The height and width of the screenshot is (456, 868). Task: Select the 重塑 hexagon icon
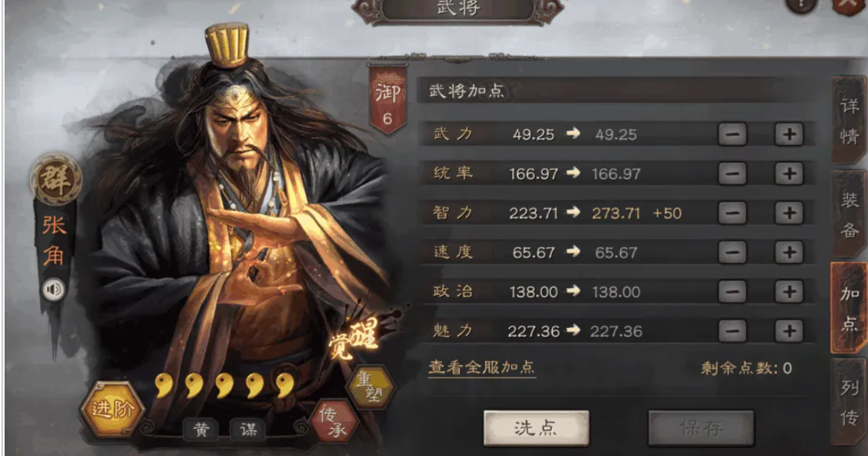pyautogui.click(x=371, y=386)
